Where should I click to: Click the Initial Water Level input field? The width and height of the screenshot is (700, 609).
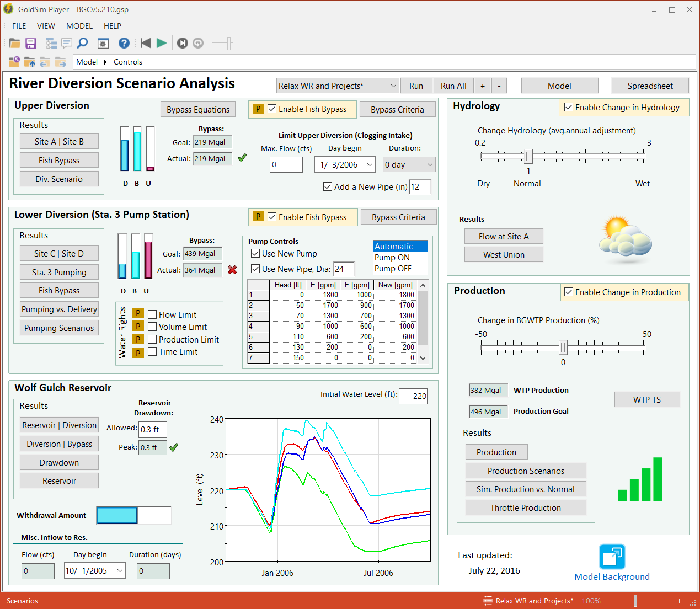[413, 396]
